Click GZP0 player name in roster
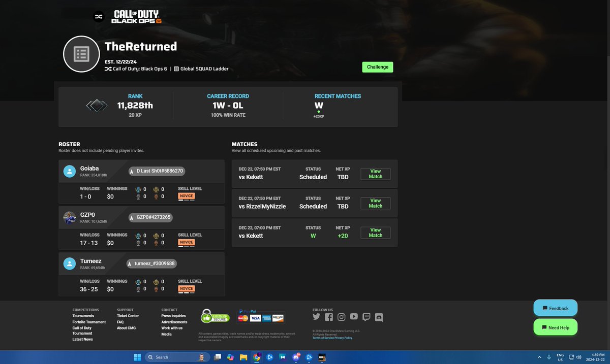 point(87,214)
